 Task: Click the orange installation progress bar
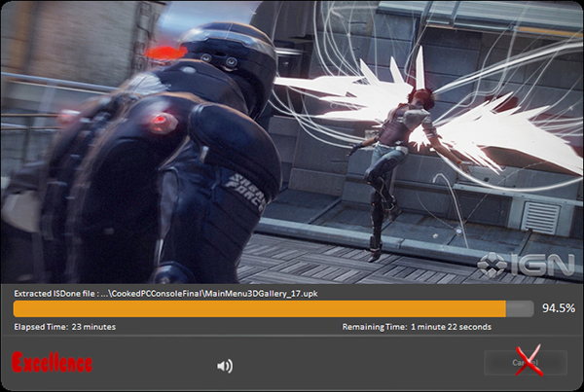coord(274,309)
